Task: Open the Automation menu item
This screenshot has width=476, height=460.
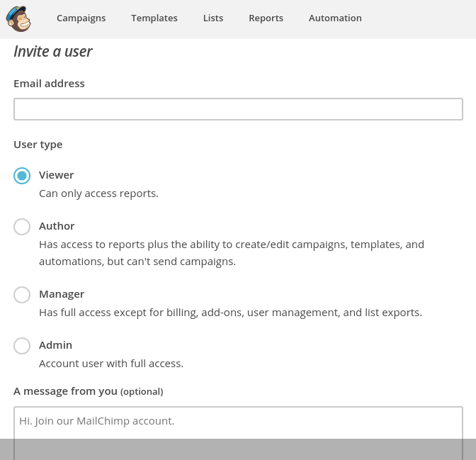Action: point(335,18)
